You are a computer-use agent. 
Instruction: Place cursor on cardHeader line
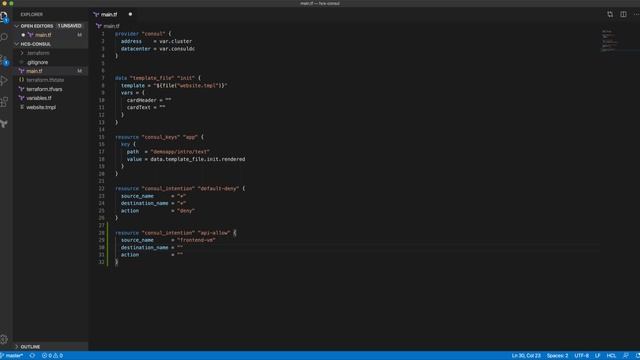coord(149,100)
